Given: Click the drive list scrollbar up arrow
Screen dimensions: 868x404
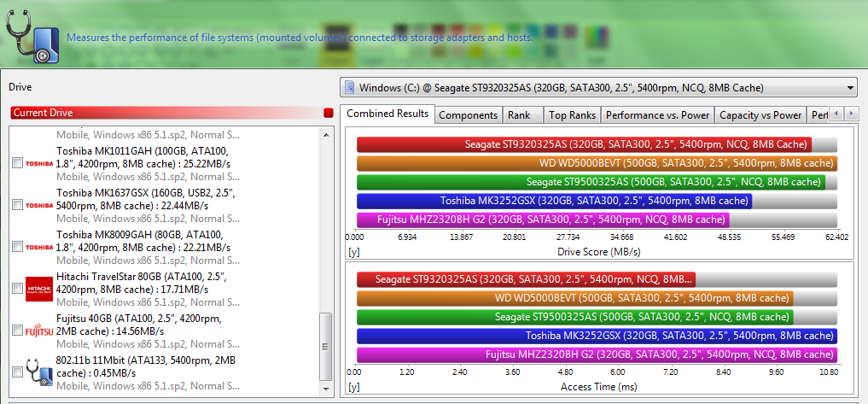Looking at the screenshot, I should (x=326, y=135).
